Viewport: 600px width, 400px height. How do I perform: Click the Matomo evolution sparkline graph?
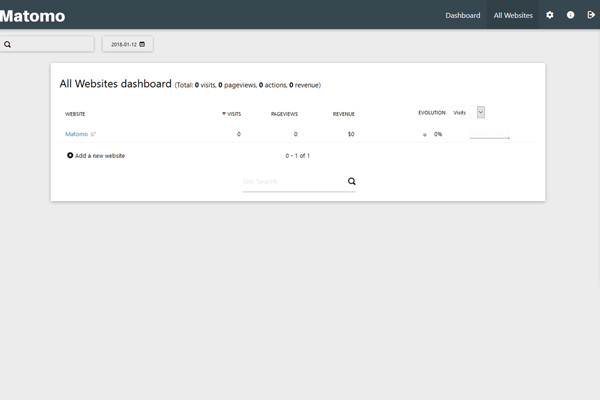coord(489,135)
